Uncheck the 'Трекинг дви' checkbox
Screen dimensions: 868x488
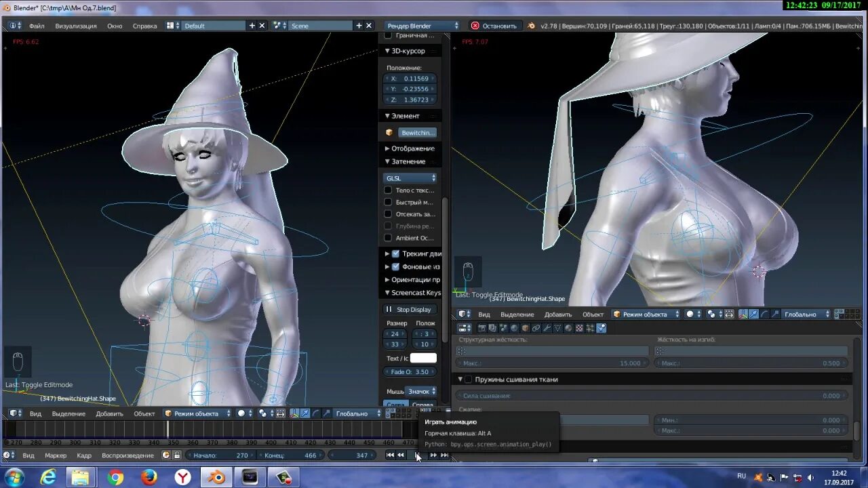(x=396, y=253)
